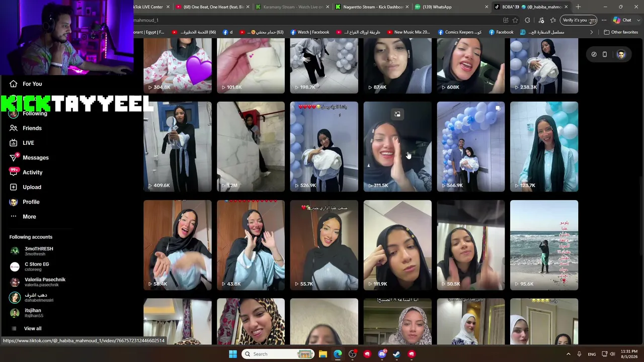Image resolution: width=644 pixels, height=362 pixels.
Task: Open the Windows Start menu
Action: coord(232,354)
